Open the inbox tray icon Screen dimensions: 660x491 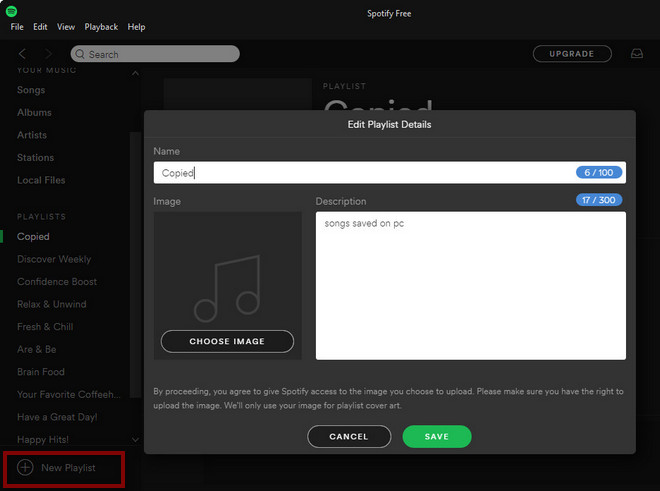click(636, 53)
